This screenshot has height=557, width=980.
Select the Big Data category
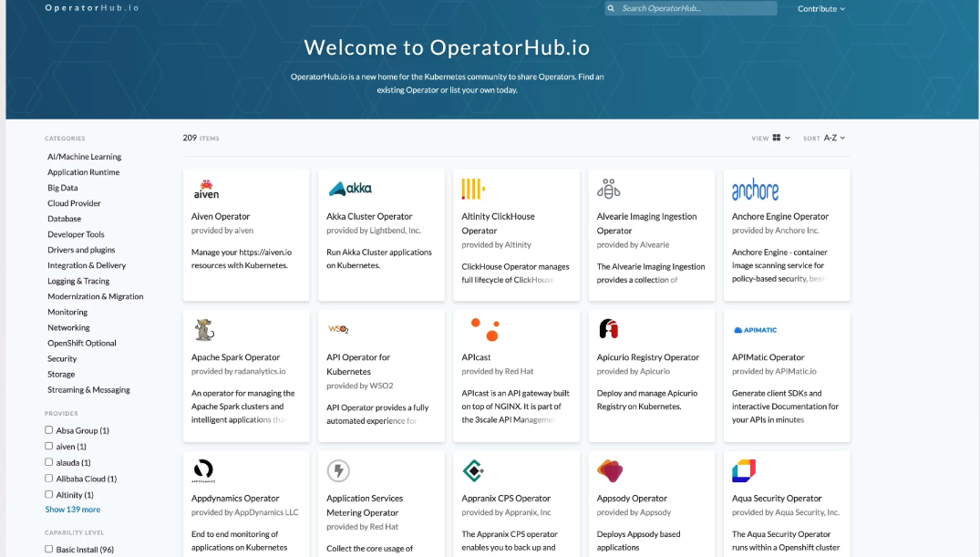63,188
